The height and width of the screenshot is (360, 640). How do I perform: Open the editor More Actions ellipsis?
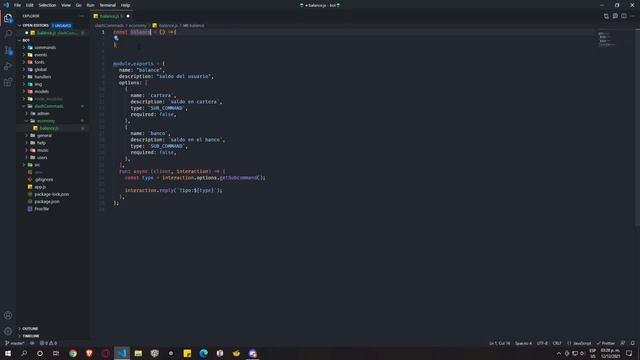[x=632, y=16]
